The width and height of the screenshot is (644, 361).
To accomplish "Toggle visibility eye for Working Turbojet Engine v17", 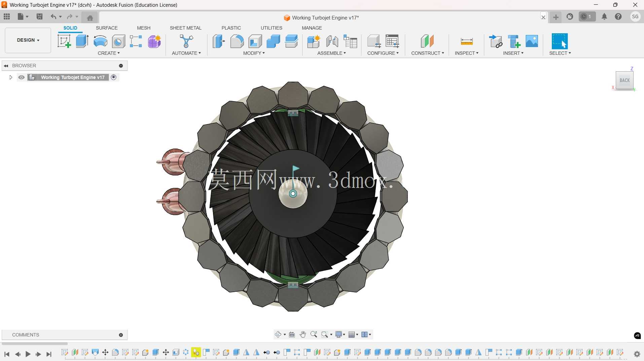I will [x=22, y=77].
